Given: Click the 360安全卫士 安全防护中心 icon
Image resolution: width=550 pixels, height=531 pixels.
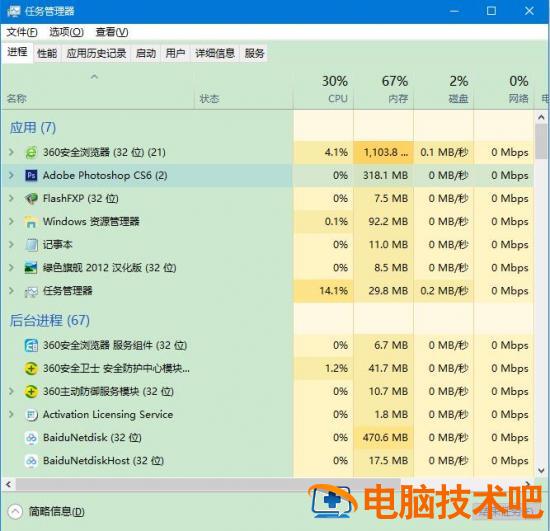Looking at the screenshot, I should click(31, 369).
